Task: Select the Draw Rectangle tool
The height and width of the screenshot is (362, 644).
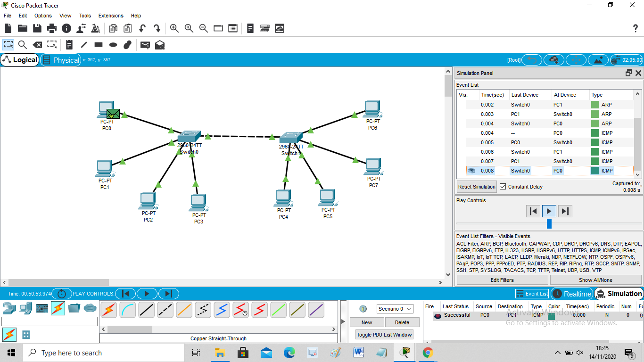Action: click(99, 45)
